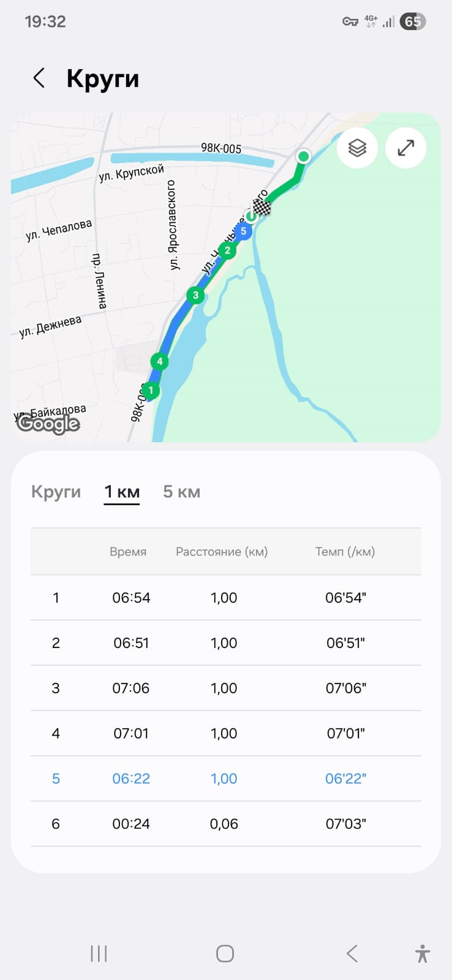Tap the checkered finish flag marker
452x980 pixels.
pyautogui.click(x=262, y=208)
